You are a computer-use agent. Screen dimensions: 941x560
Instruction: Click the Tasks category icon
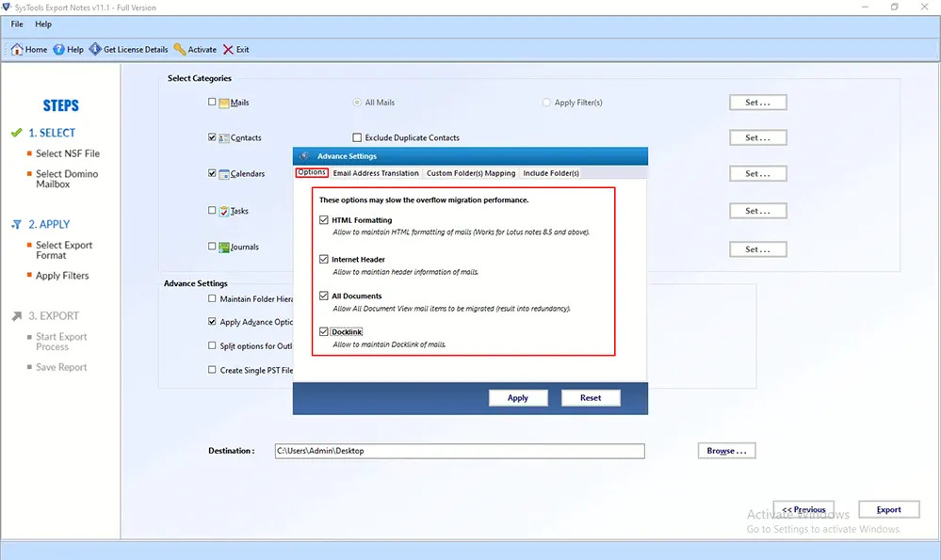point(224,211)
